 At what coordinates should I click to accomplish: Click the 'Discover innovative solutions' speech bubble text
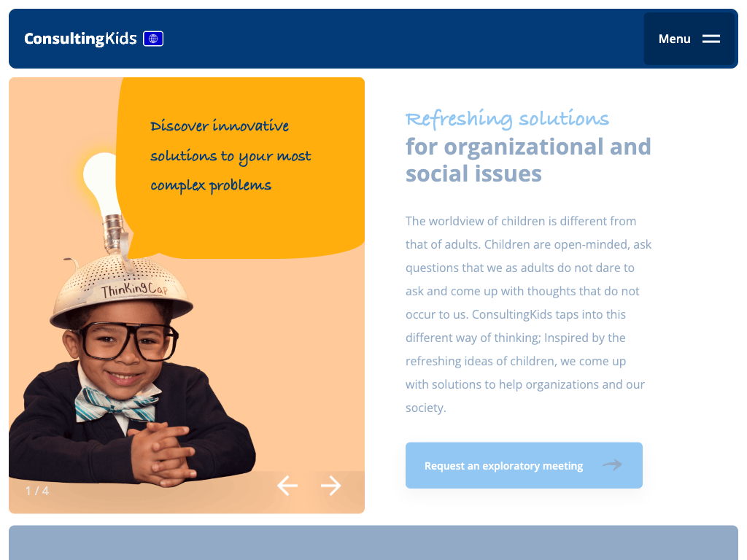coord(230,156)
